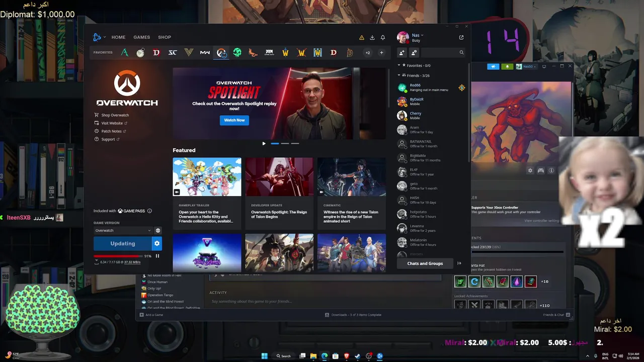This screenshot has width=644, height=362.
Task: Click the Add Friend icon
Action: pos(402,52)
